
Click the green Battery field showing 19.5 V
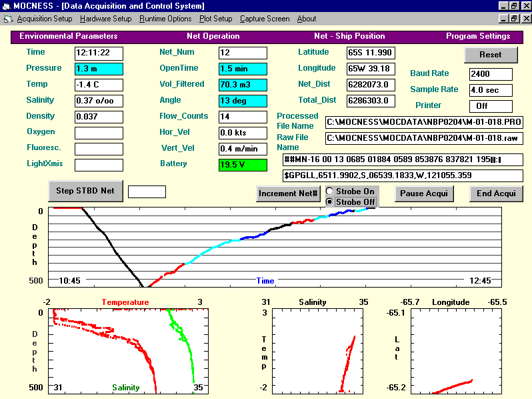tap(243, 165)
